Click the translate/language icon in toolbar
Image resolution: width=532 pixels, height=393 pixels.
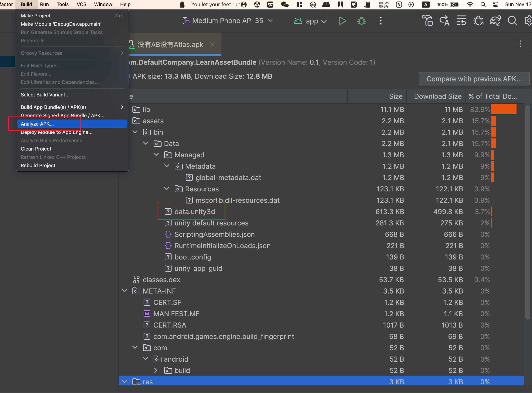444,21
